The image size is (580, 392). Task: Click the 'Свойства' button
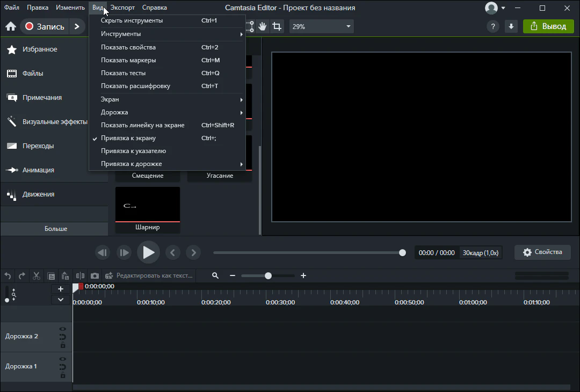pyautogui.click(x=542, y=252)
